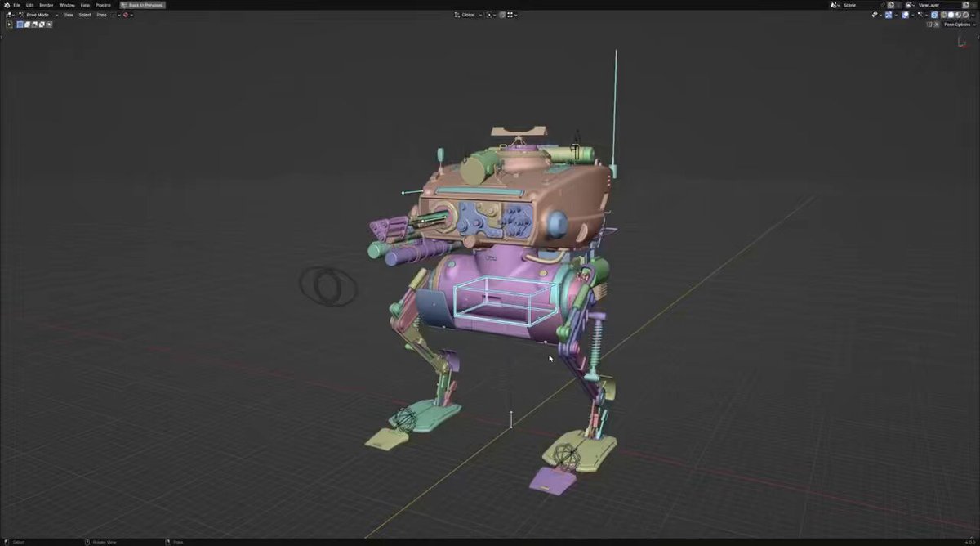Click the navigation axis gizmo
Screen dimensions: 980x546
click(964, 41)
